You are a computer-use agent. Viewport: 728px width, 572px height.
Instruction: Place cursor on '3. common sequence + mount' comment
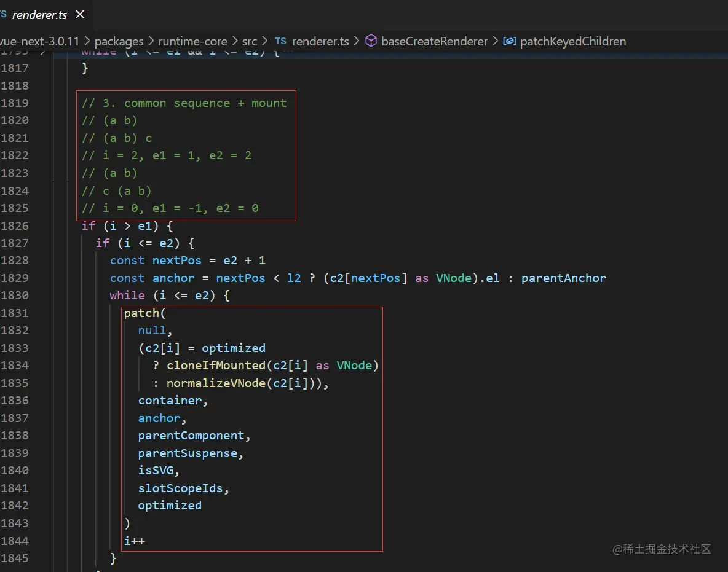coord(194,103)
